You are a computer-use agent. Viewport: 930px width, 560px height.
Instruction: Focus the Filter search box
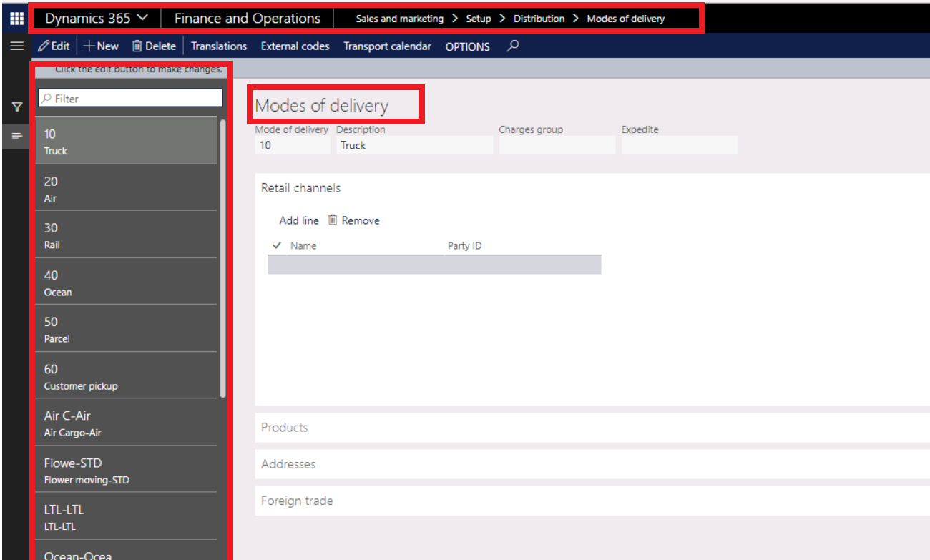(x=130, y=98)
